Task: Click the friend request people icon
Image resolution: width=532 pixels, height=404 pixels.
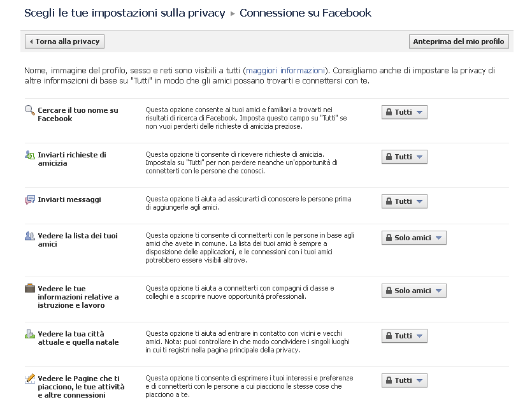Action: (30, 155)
